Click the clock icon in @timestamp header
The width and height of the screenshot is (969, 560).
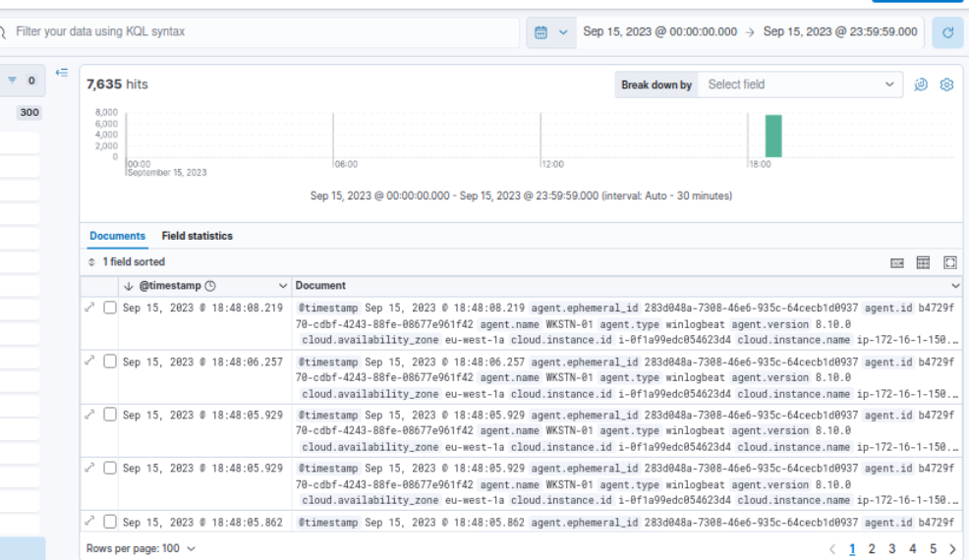click(210, 286)
